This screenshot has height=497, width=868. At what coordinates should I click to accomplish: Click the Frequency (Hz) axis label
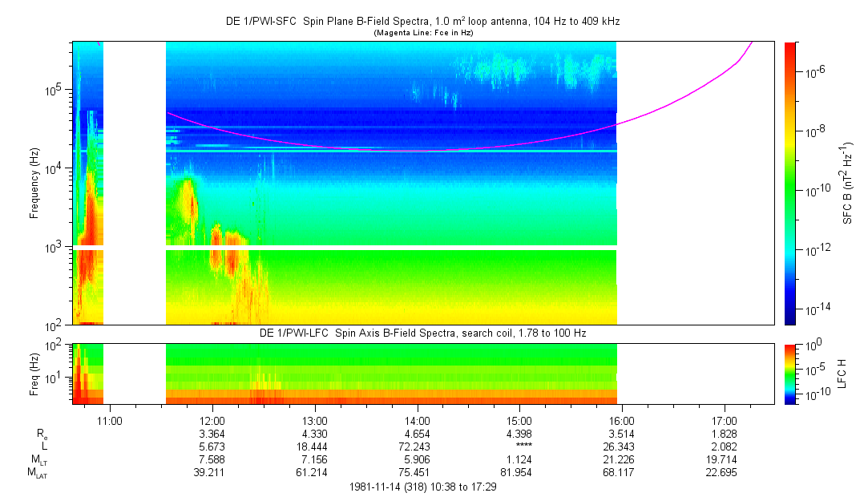click(x=34, y=183)
